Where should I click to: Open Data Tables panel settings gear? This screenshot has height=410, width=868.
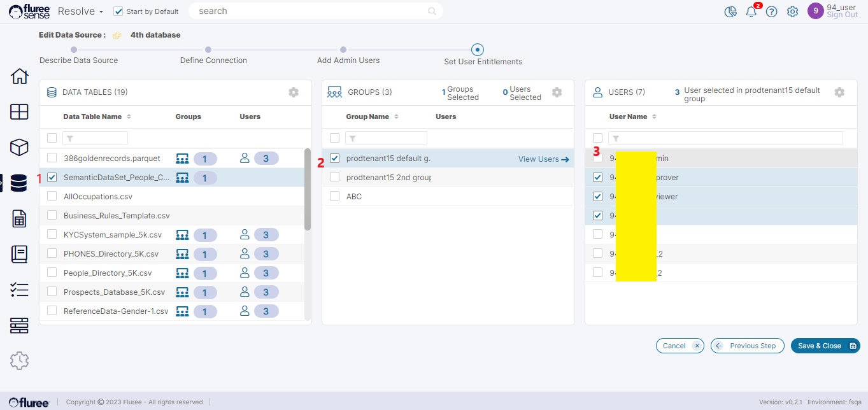pos(294,92)
